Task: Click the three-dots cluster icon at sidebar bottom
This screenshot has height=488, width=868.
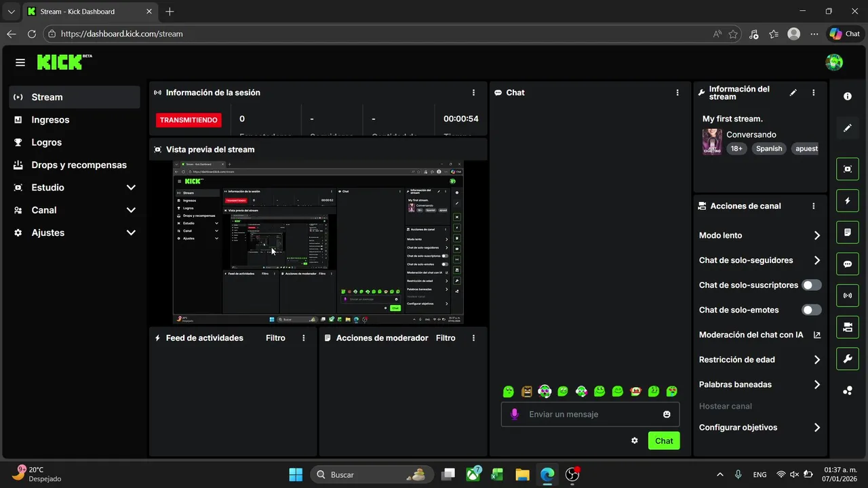Action: [x=848, y=390]
